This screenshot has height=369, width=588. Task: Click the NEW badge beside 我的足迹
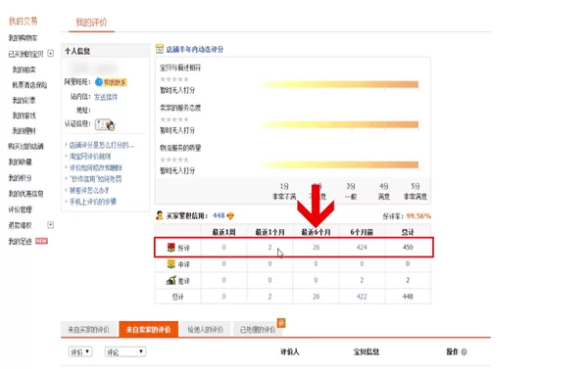click(41, 241)
